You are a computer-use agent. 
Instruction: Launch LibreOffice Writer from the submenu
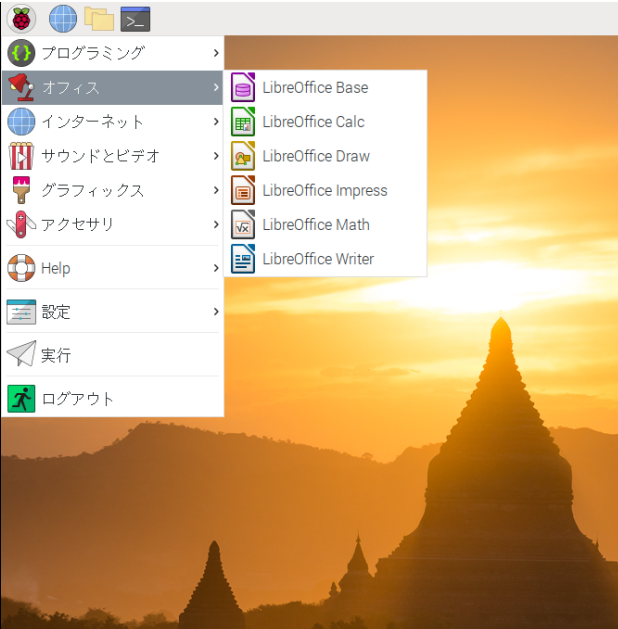point(325,259)
